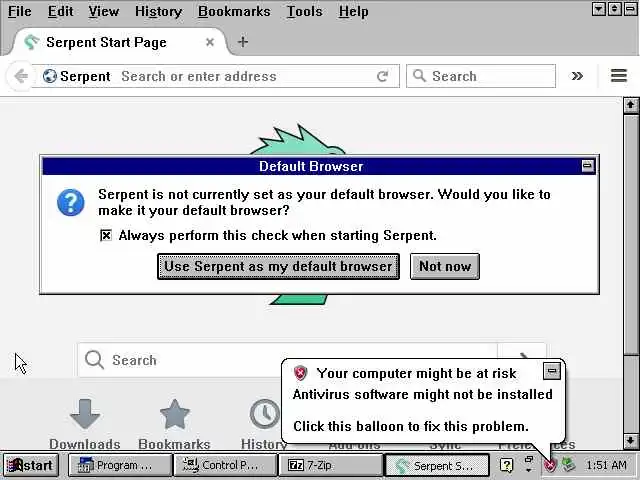Click the help question mark tray icon
640x480 pixels.
coord(506,465)
